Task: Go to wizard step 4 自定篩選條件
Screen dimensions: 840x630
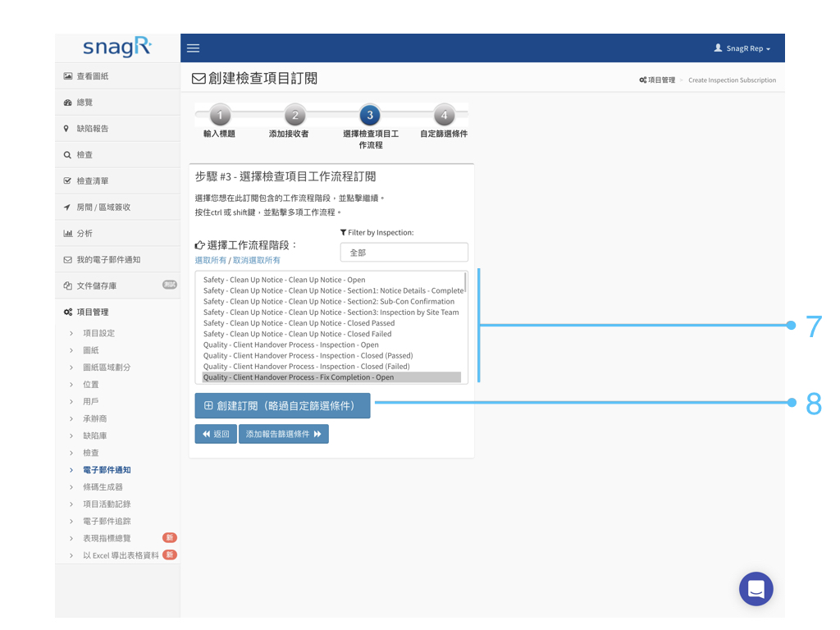Action: pos(444,115)
